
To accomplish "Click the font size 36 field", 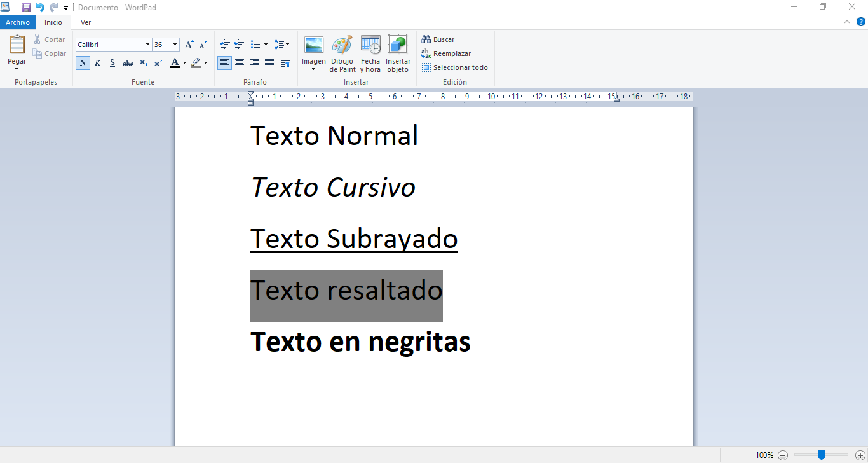I will click(162, 45).
